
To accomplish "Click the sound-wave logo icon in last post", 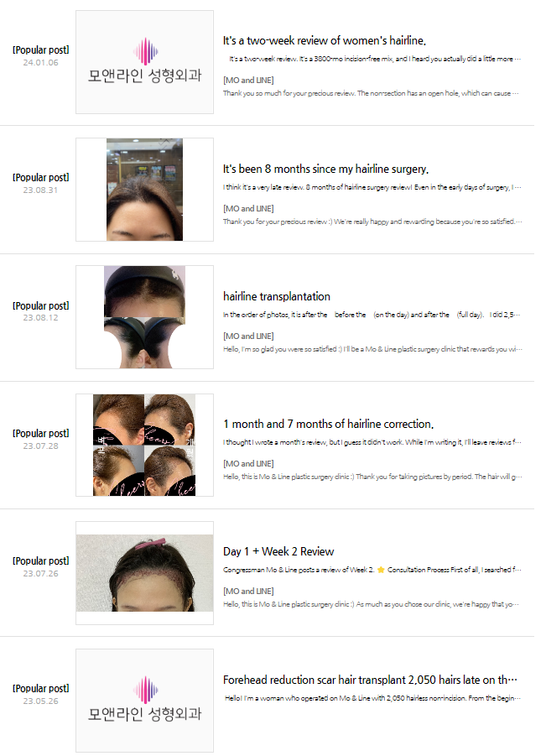I will coord(146,690).
